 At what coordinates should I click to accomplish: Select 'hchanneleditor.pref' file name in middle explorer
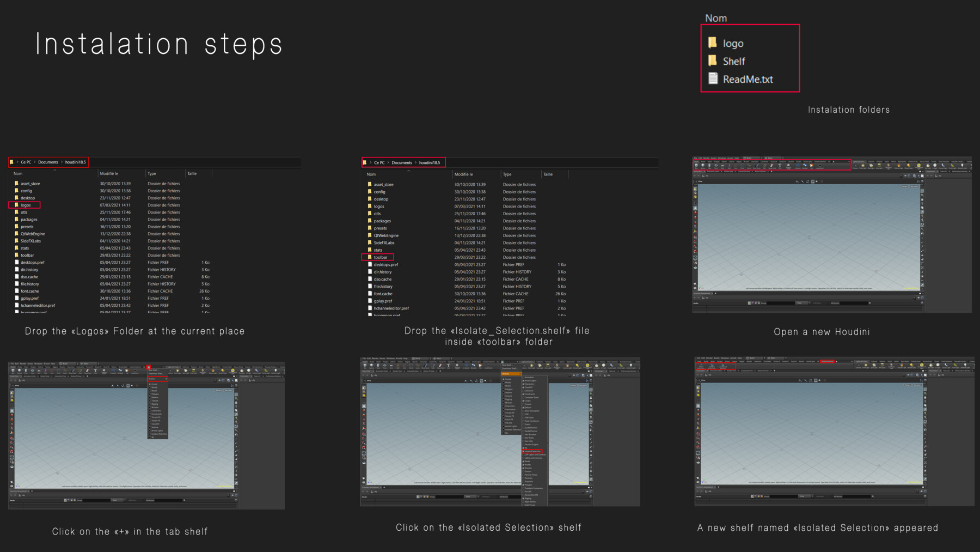[391, 308]
